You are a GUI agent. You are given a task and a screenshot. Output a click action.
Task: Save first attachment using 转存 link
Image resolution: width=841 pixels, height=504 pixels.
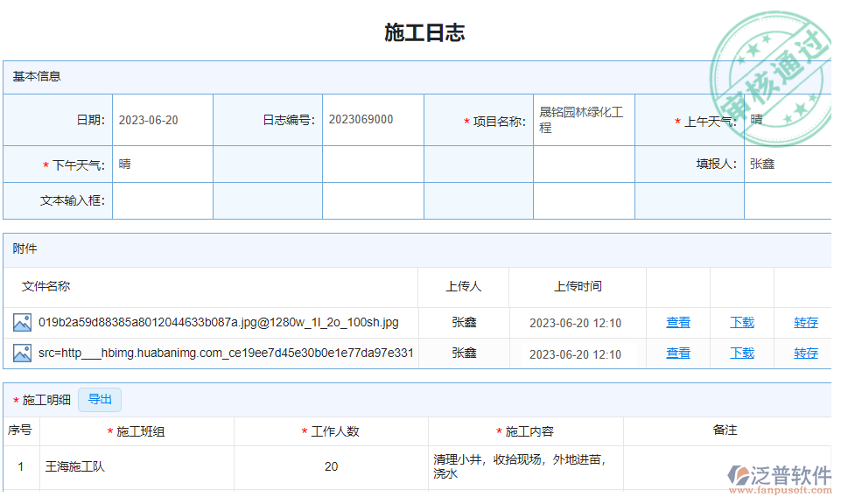coord(806,323)
